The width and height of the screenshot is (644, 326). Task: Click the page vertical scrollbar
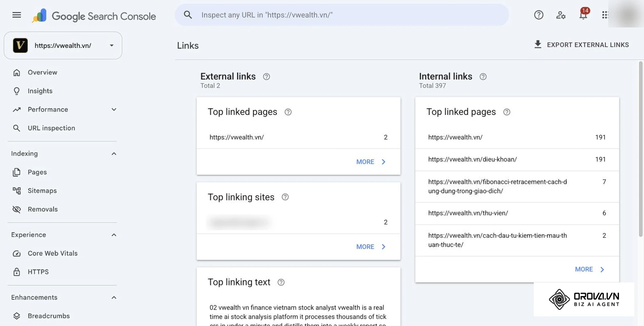[641, 149]
